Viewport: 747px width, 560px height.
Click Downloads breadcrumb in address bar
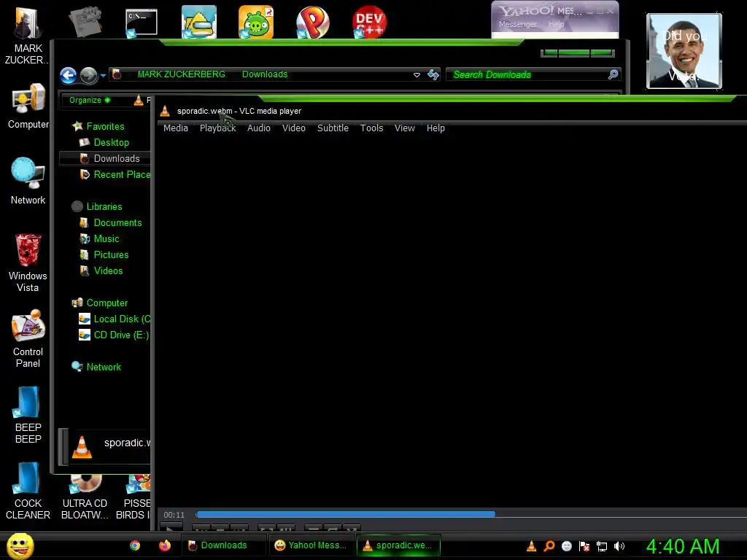265,74
